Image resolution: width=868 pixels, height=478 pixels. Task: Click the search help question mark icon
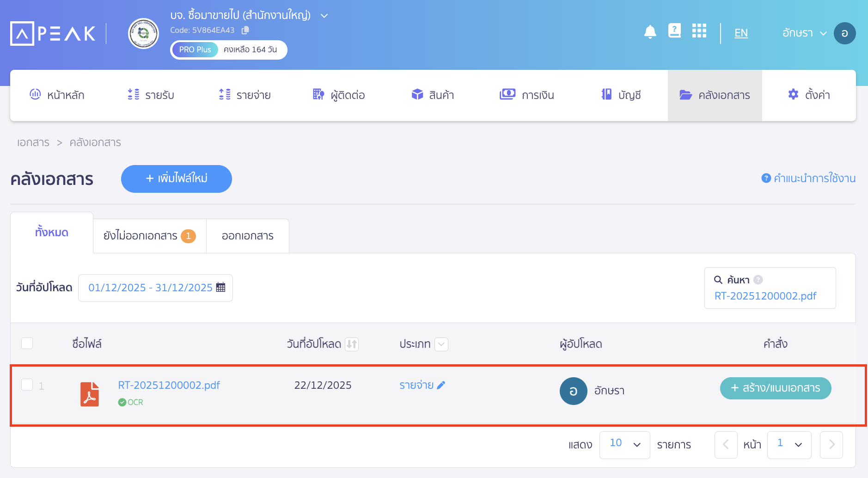[x=758, y=280]
